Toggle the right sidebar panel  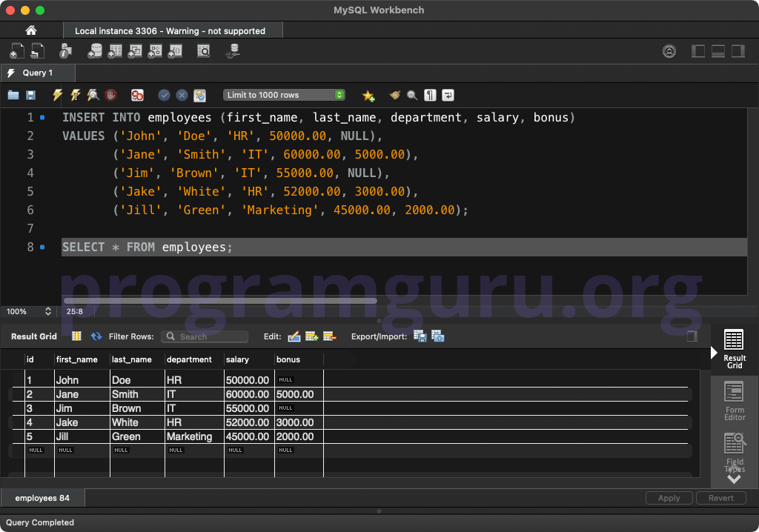[x=738, y=51]
